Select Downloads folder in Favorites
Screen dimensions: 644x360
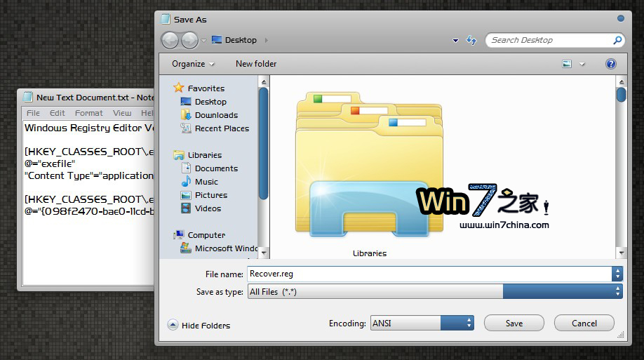click(x=216, y=115)
